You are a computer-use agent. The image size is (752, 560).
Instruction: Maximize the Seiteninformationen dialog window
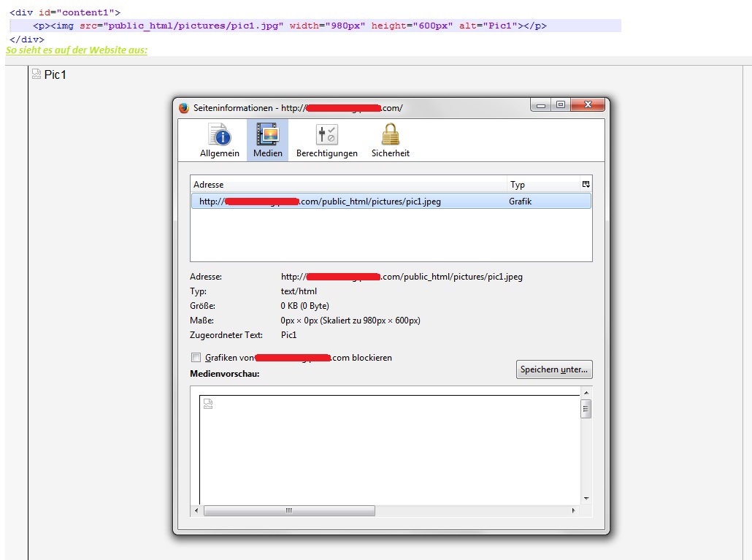coord(560,106)
